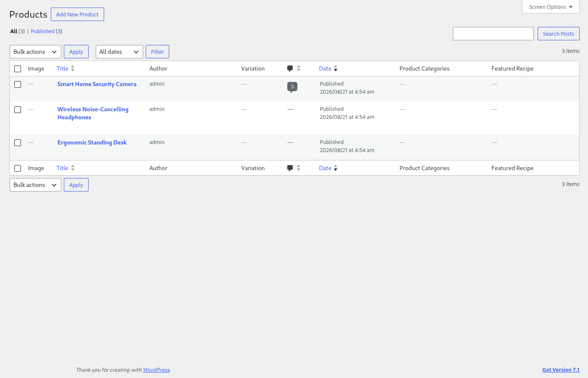Tick the select-all checkbox in the table header
588x378 pixels.
click(18, 69)
